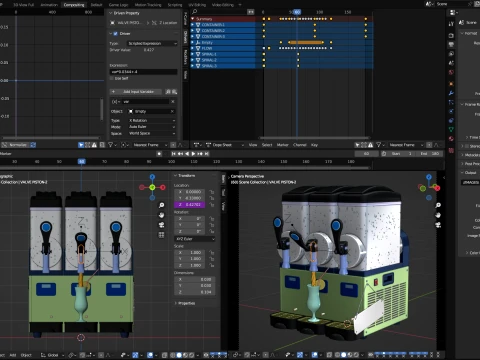Screen dimensions: 480x360
Task: Click the purple Location Z value field
Action: (189, 205)
